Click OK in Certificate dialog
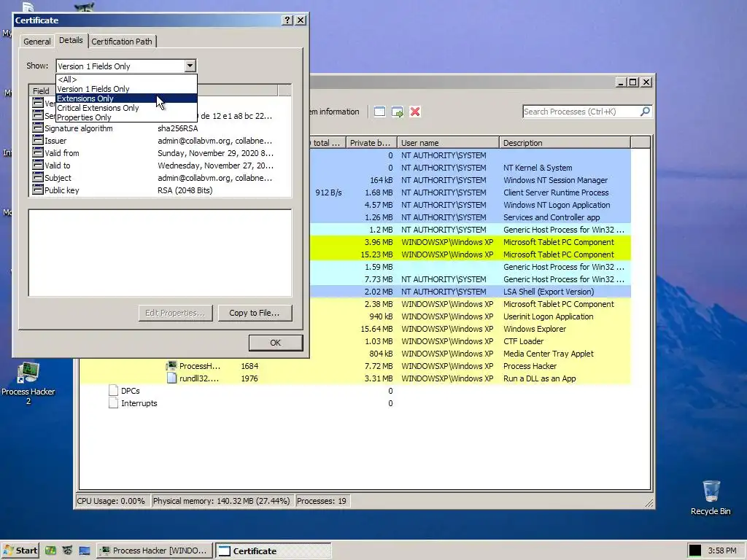Screen dimensions: 747x560 point(275,343)
